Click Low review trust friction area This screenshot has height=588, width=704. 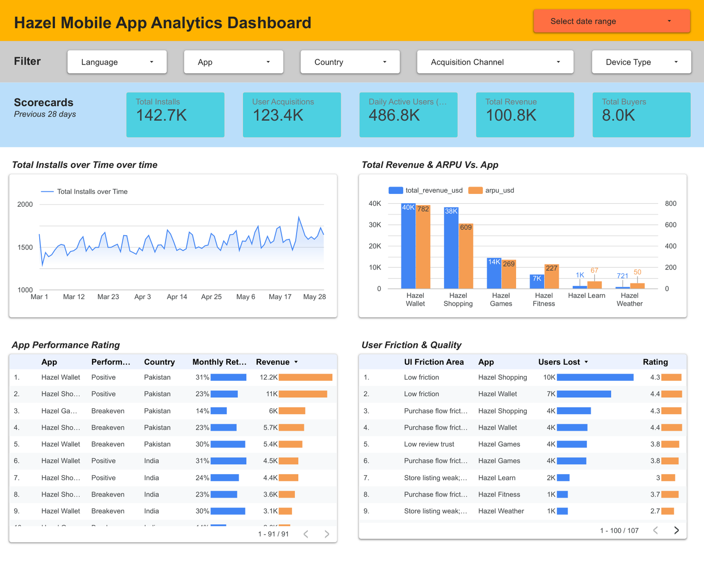(x=429, y=444)
